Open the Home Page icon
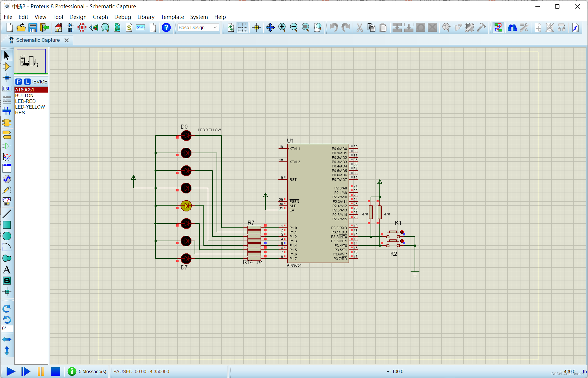This screenshot has width=588, height=378. (58, 27)
